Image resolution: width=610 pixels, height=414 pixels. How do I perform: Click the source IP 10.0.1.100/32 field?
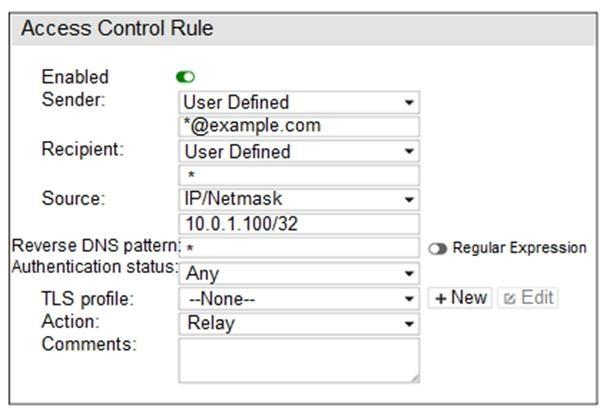click(x=298, y=224)
